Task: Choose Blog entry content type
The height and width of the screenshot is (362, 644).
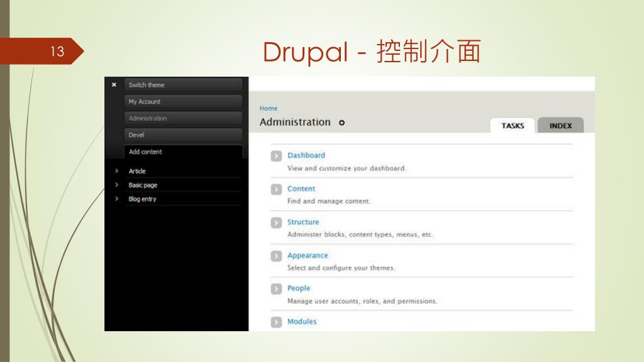Action: click(x=143, y=199)
